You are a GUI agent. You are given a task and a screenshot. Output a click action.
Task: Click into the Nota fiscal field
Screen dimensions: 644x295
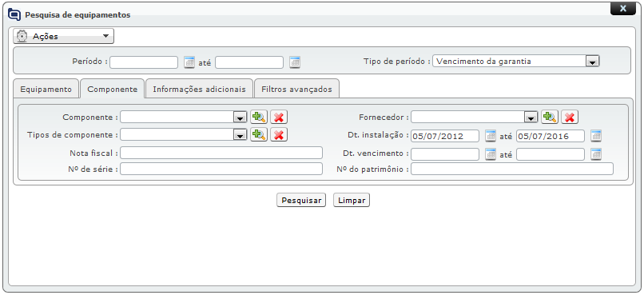[221, 153]
